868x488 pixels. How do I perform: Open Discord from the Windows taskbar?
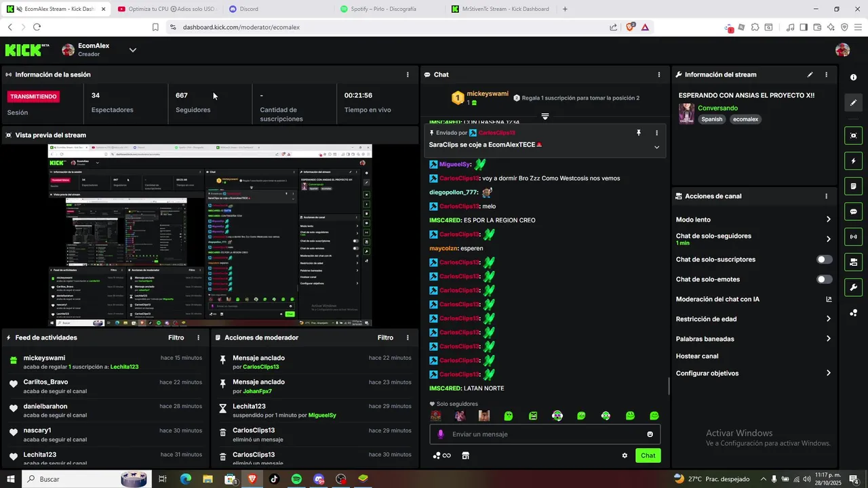(319, 479)
